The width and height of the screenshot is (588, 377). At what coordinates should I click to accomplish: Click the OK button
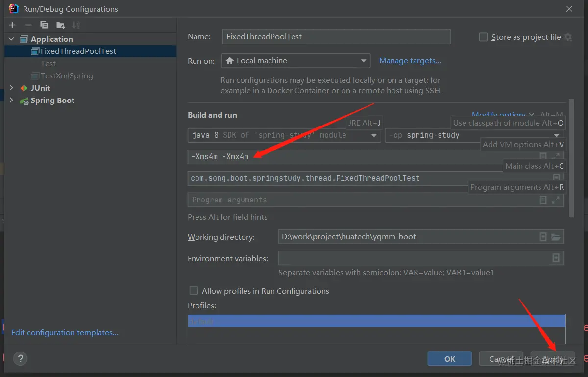point(449,359)
